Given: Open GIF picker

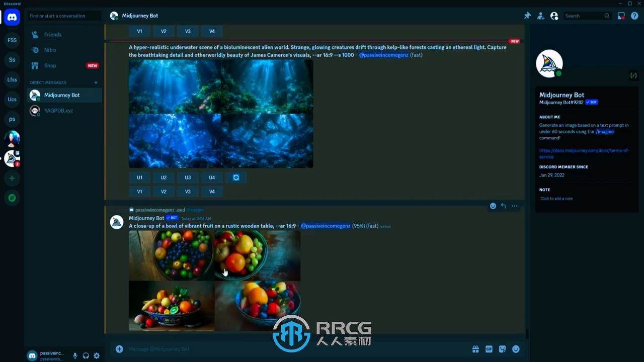Looking at the screenshot, I should click(489, 349).
